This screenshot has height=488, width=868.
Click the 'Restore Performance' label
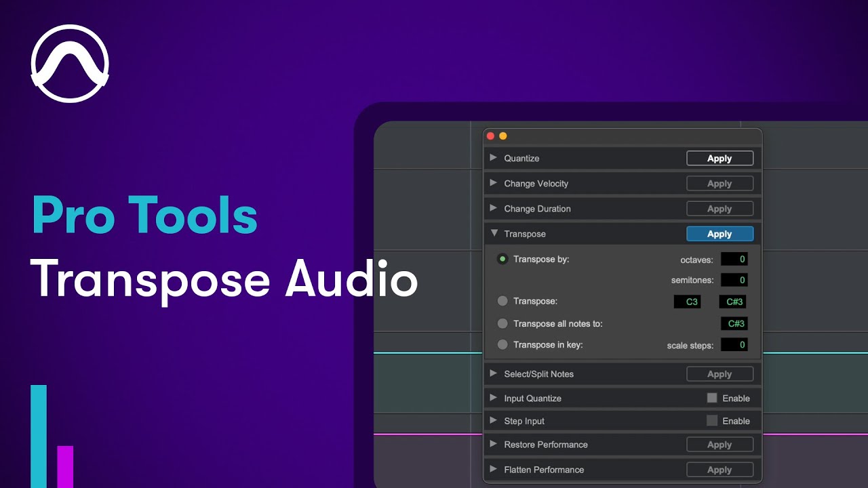tap(546, 445)
